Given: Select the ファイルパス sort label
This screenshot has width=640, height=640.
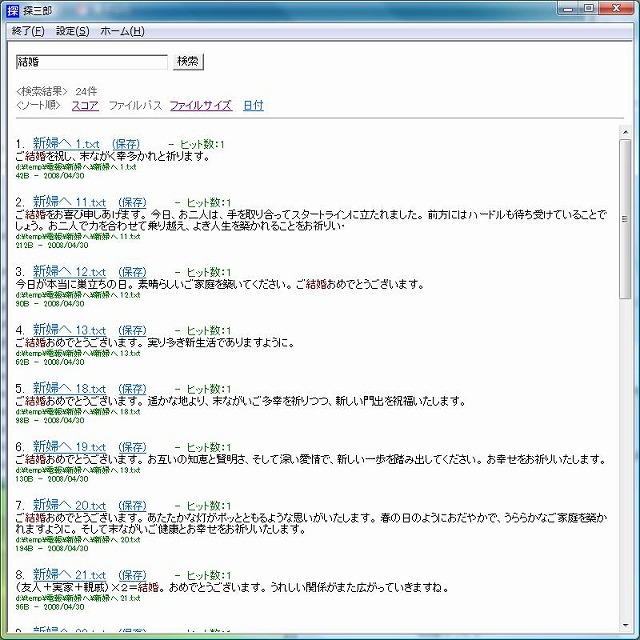Looking at the screenshot, I should (135, 106).
